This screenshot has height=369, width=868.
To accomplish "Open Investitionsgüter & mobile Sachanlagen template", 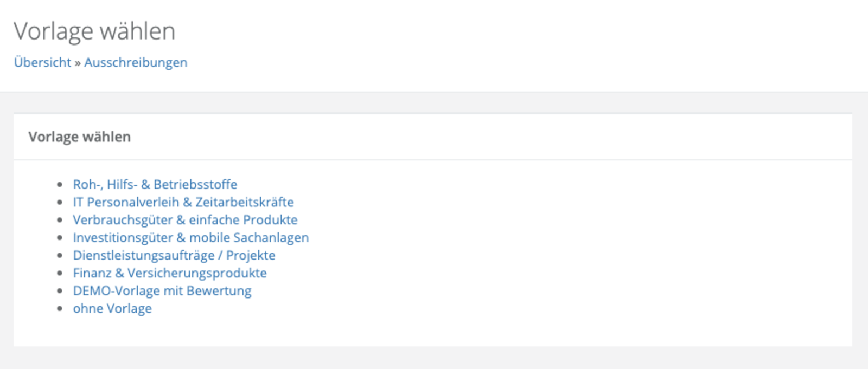I will 190,237.
